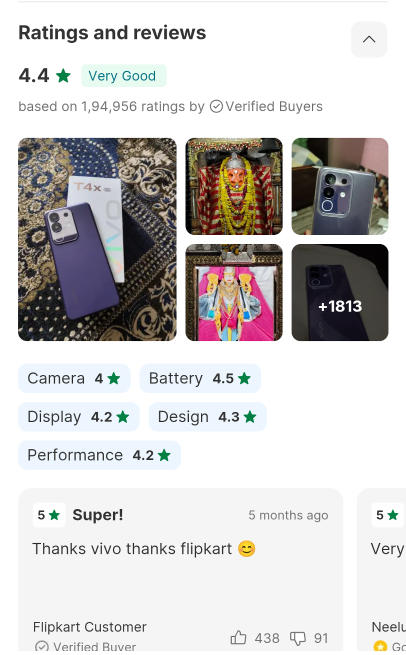Image resolution: width=406 pixels, height=655 pixels.
Task: Open the large purple phone with box photo
Action: pyautogui.click(x=97, y=239)
